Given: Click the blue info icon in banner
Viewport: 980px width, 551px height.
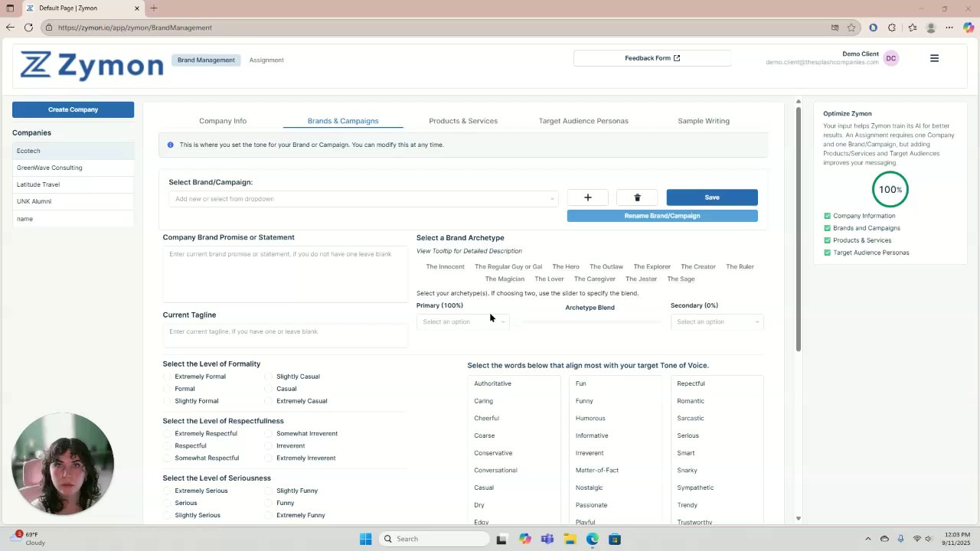Looking at the screenshot, I should coord(171,145).
